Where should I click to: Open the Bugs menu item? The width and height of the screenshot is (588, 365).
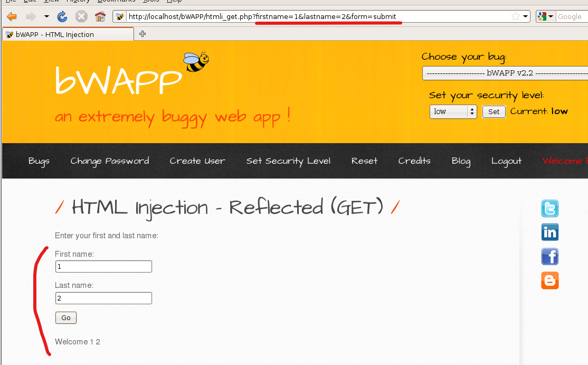[39, 161]
